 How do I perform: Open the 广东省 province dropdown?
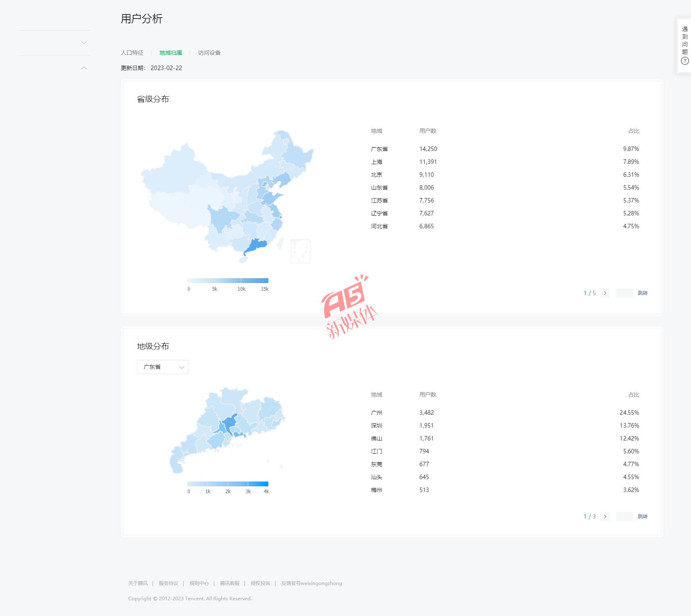pos(163,367)
